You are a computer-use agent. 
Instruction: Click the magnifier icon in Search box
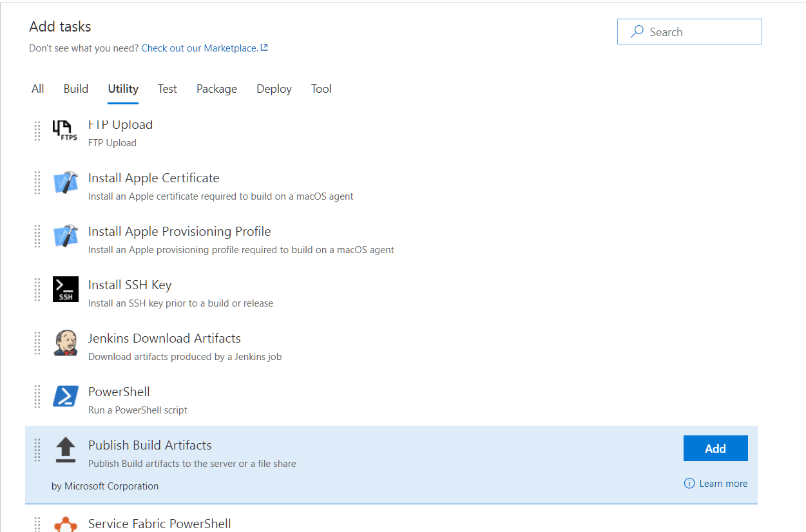(637, 32)
